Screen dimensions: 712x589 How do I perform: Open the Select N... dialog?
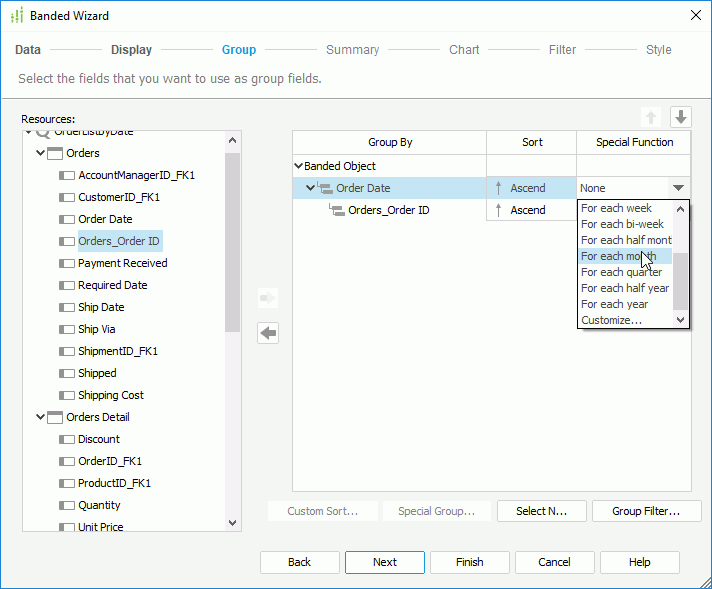coord(542,511)
